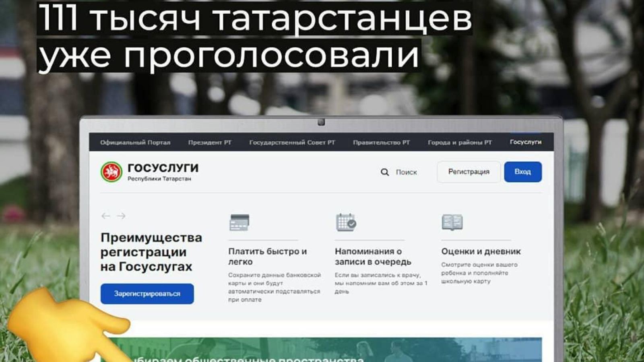The image size is (644, 362).
Task: Open the Президент РТ menu item
Action: (x=210, y=142)
